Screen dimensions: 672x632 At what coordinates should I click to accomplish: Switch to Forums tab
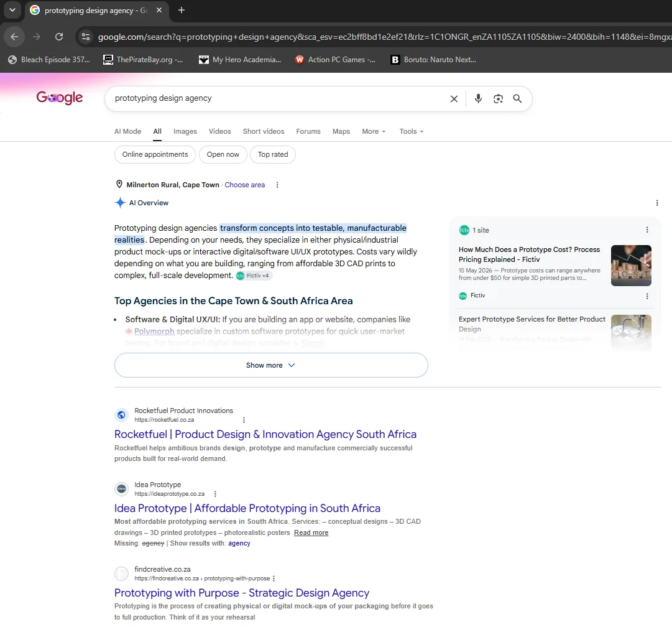pyautogui.click(x=308, y=131)
